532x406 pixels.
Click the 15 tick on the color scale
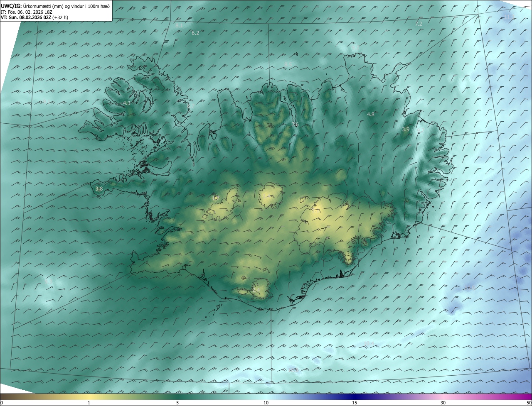pos(355,403)
